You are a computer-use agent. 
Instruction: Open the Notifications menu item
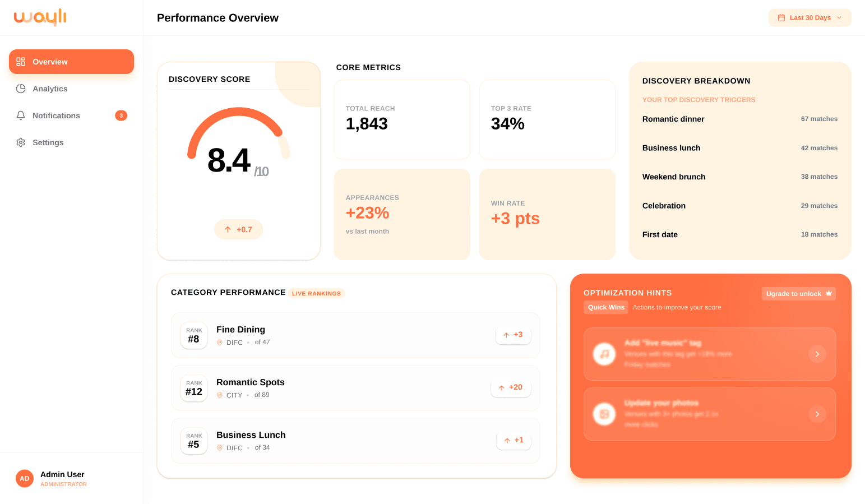(x=71, y=115)
